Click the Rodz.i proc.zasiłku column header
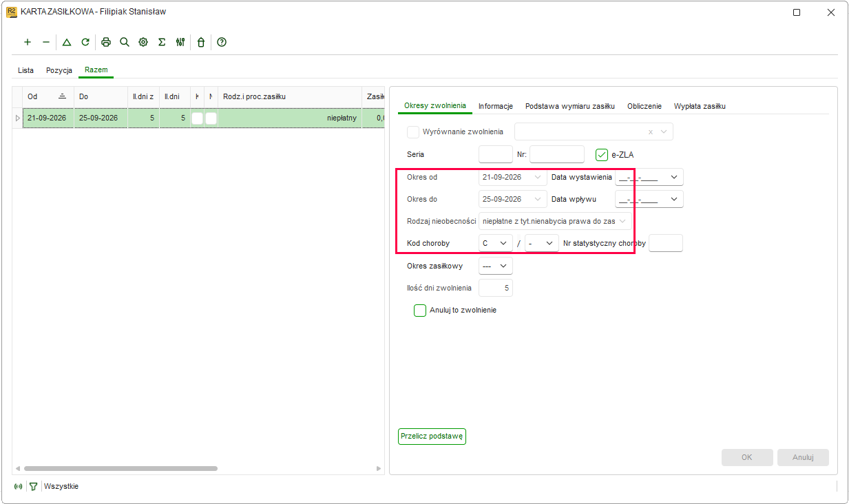849x504 pixels. tap(290, 96)
